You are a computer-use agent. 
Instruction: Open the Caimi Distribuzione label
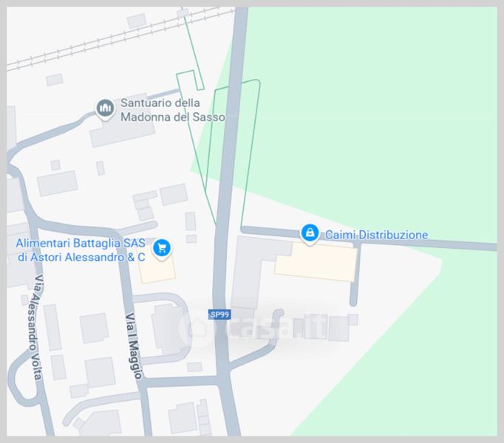tap(376, 235)
